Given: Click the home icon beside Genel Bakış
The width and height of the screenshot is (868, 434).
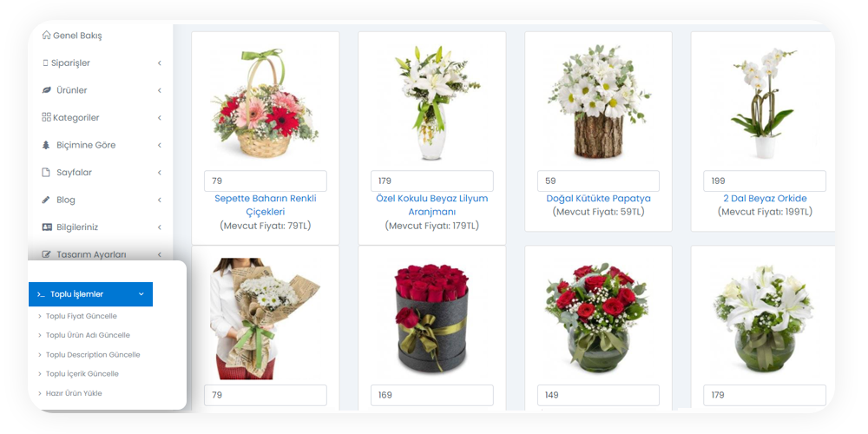Looking at the screenshot, I should coord(47,35).
